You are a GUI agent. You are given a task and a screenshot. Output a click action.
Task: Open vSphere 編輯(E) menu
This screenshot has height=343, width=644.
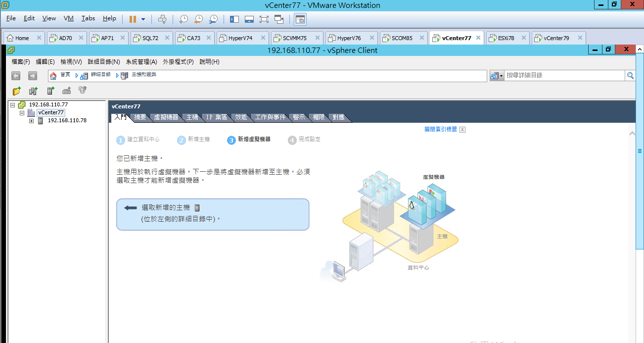(x=46, y=62)
